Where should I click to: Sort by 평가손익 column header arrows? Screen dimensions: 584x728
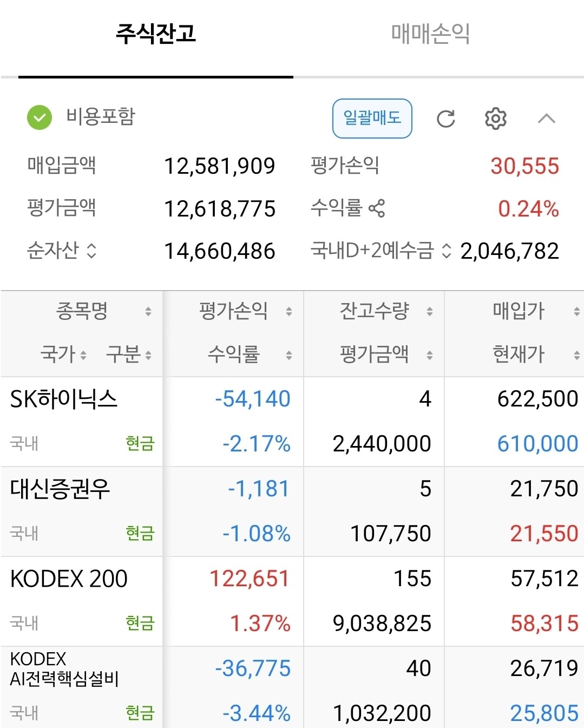(289, 311)
